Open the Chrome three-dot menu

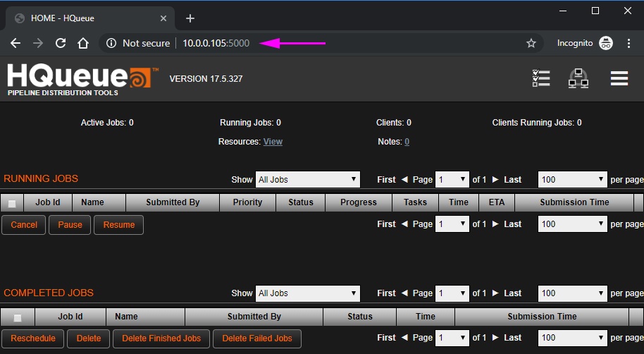(x=628, y=43)
